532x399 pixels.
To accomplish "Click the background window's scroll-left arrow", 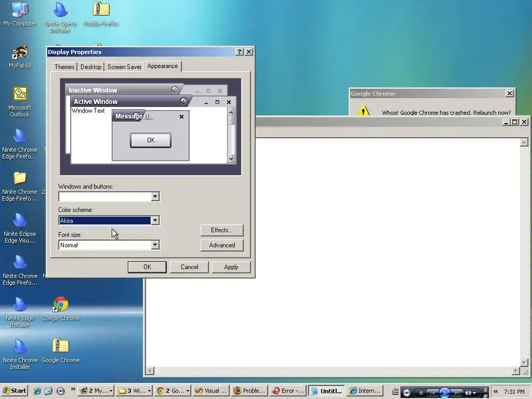I will (x=150, y=371).
